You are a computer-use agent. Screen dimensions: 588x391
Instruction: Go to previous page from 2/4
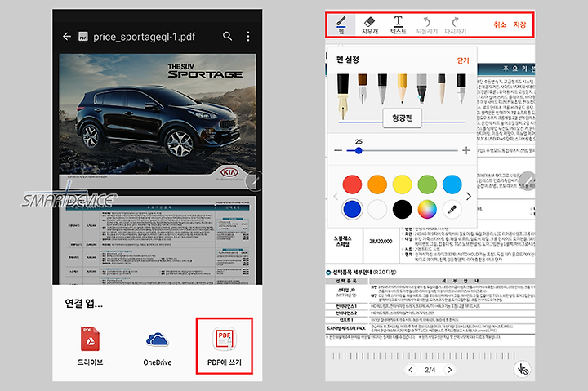(x=411, y=370)
